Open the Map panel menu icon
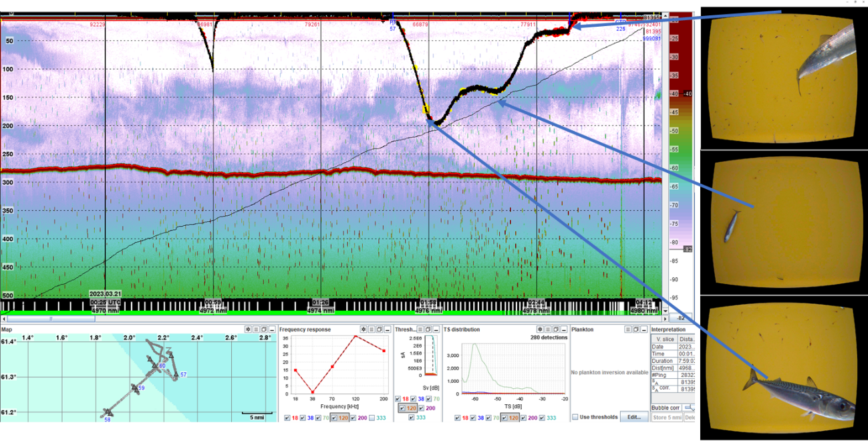This screenshot has width=868, height=441. pyautogui.click(x=256, y=329)
